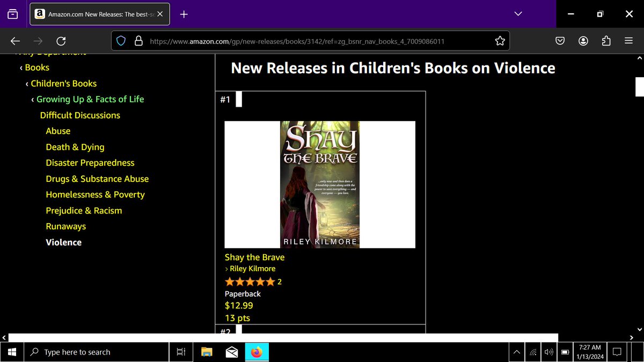View the five-star rating reviews
The image size is (644, 362).
click(x=250, y=282)
